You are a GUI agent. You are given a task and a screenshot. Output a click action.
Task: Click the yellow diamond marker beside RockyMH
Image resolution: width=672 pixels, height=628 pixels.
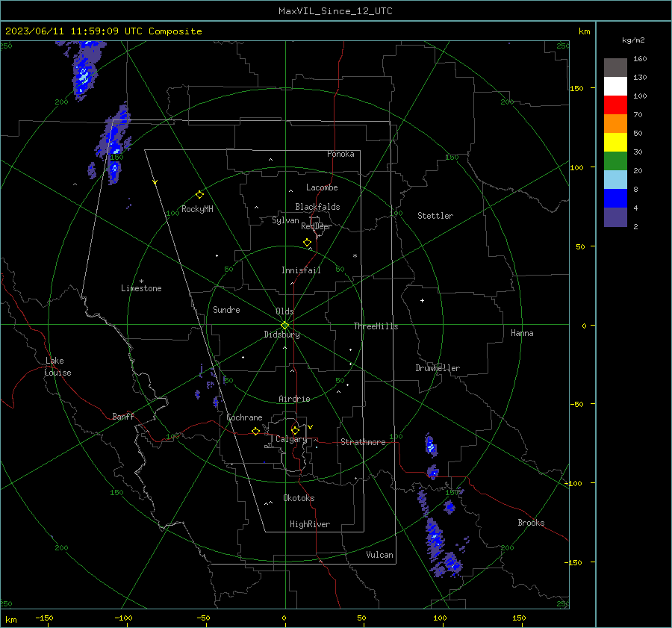199,195
